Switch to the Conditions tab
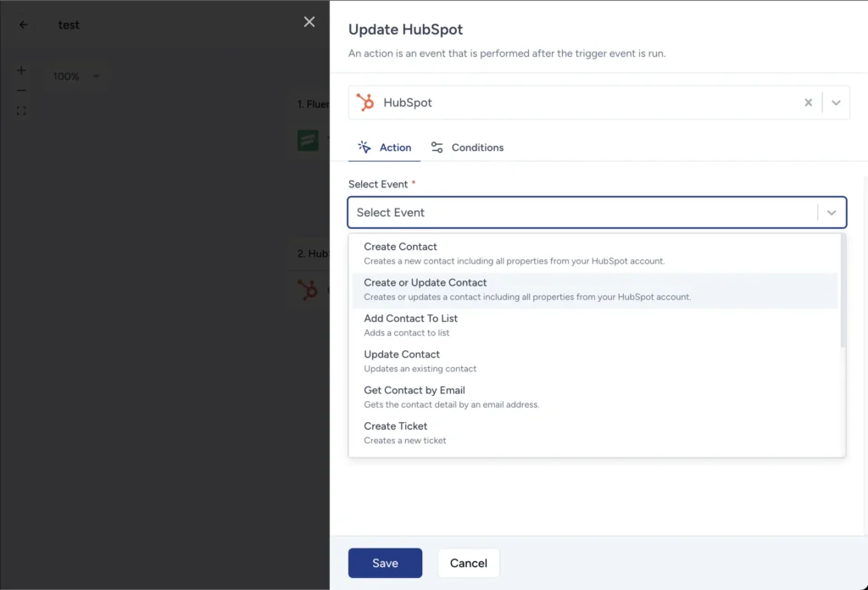 467,147
